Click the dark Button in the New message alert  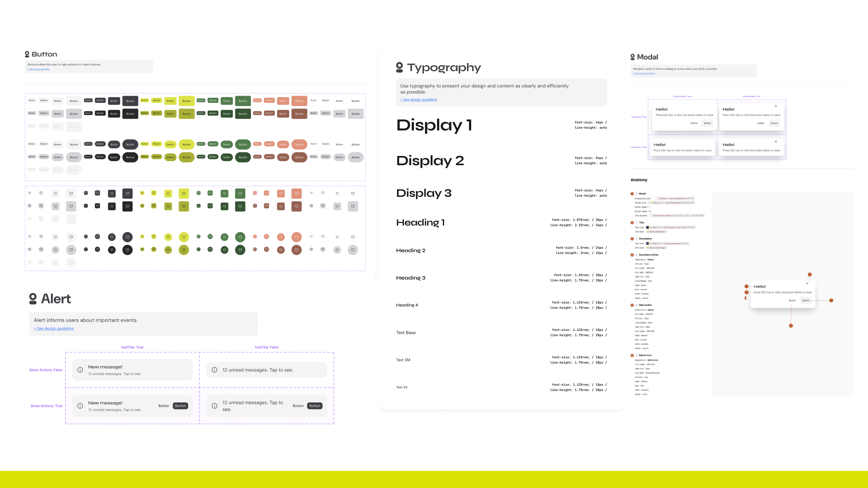(x=180, y=406)
